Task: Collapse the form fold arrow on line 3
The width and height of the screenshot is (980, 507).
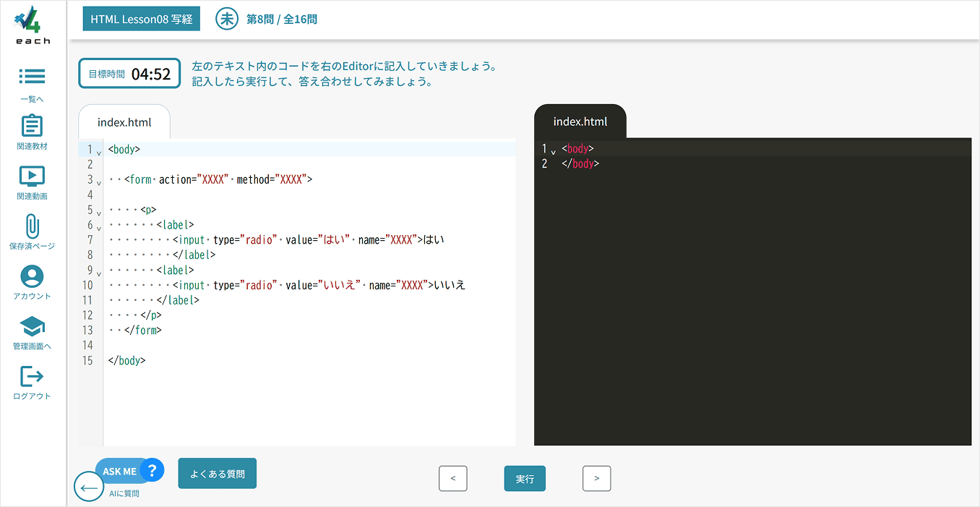Action: [x=98, y=183]
